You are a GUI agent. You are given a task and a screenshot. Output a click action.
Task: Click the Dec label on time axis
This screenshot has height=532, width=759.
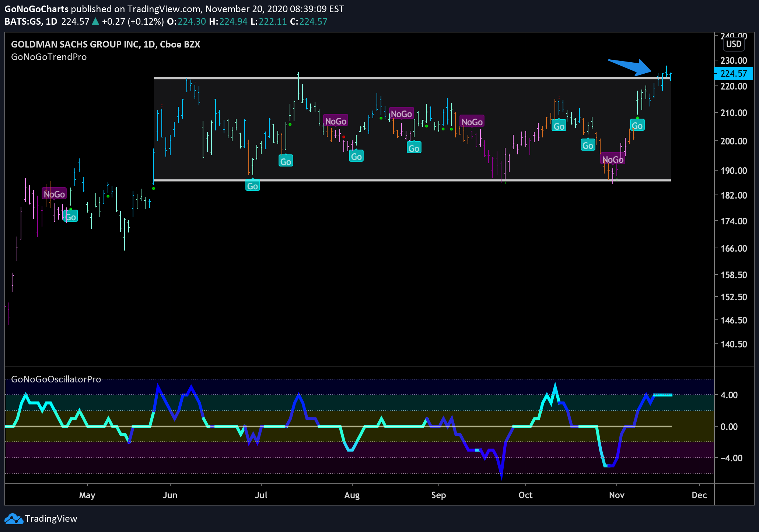pos(699,495)
